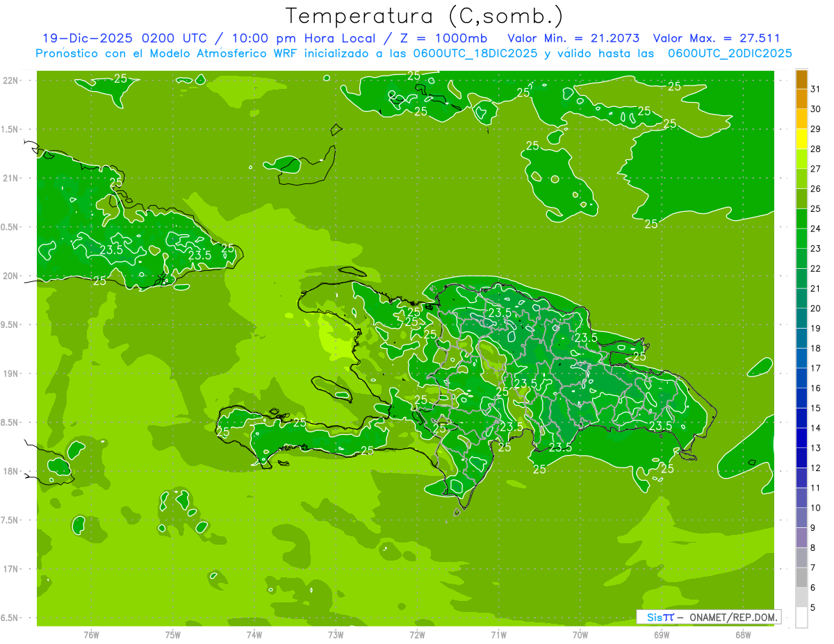This screenshot has height=644, width=834.
Task: Click the "Z = 1000mb" level label
Action: click(x=443, y=38)
